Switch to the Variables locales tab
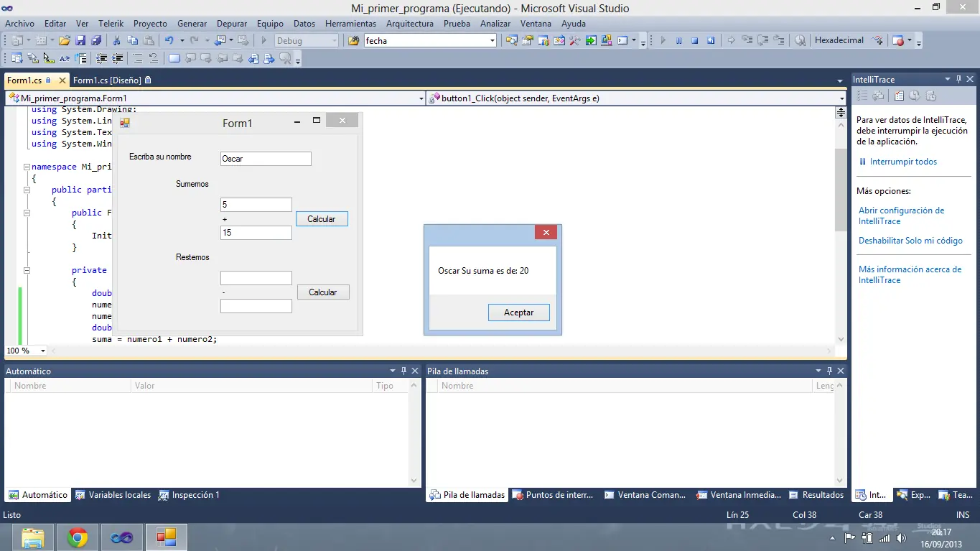The height and width of the screenshot is (551, 980). point(113,495)
